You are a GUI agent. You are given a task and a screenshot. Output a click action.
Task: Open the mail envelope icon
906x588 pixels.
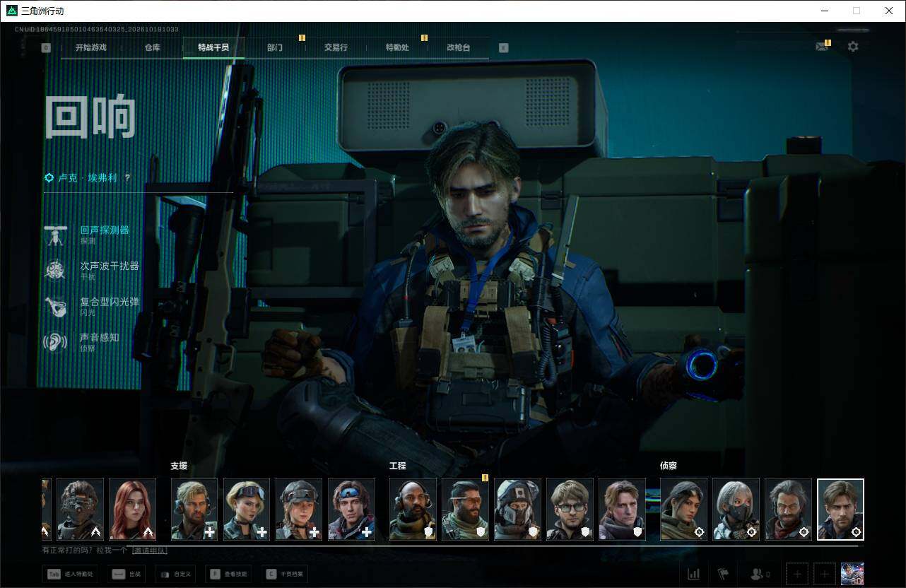(x=821, y=47)
